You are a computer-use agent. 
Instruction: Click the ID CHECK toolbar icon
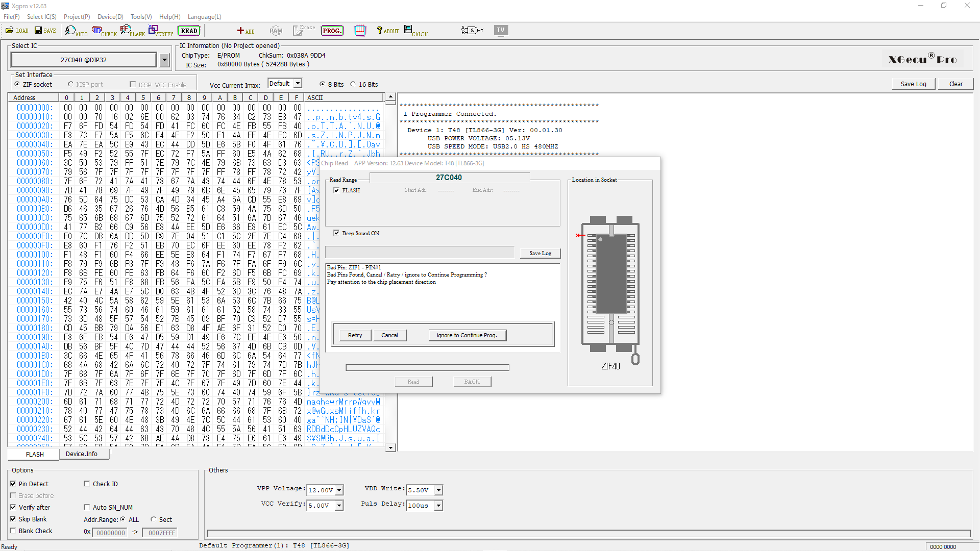104,31
